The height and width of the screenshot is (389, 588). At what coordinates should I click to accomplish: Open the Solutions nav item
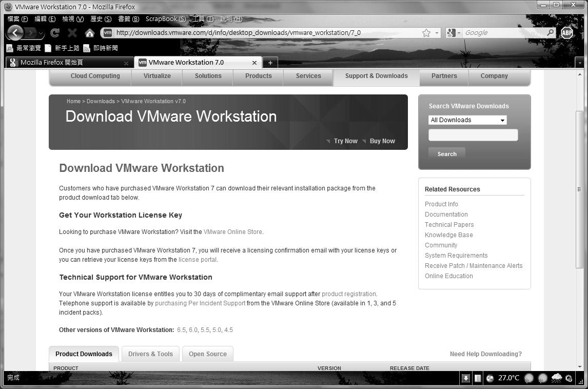pos(208,76)
